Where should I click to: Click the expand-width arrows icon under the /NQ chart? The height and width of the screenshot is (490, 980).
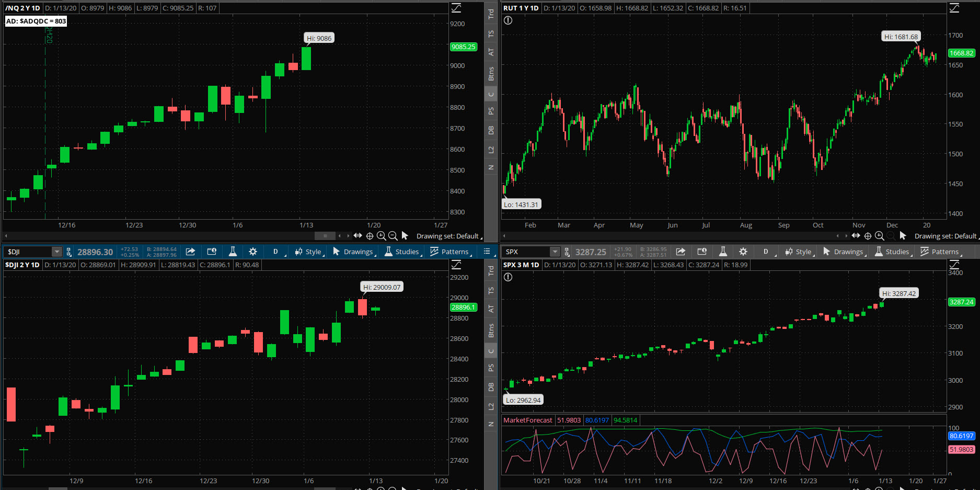pos(358,236)
